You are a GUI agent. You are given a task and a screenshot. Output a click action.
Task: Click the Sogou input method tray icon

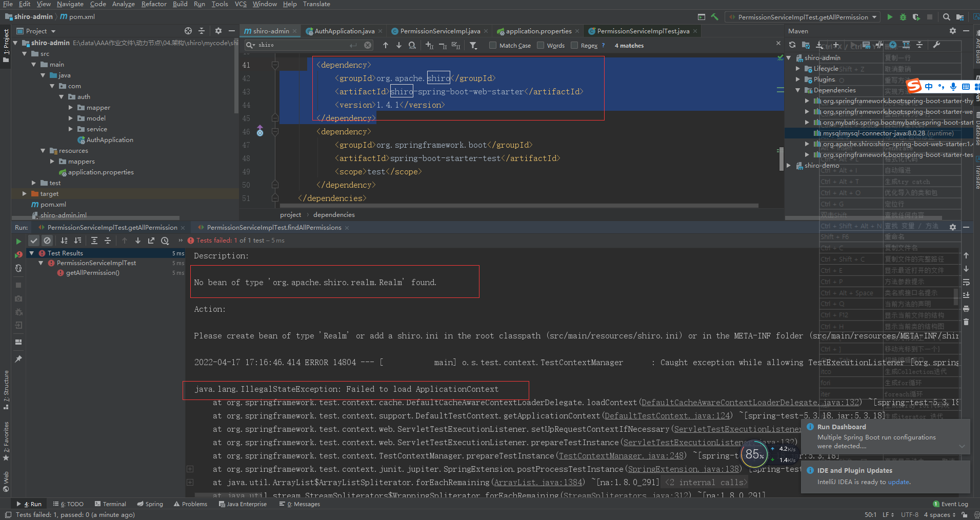914,86
